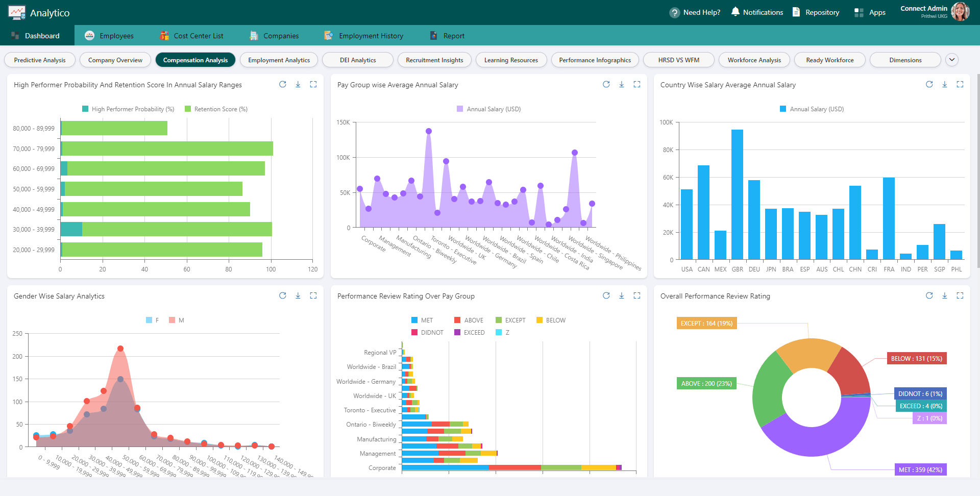Open the Apps launcher
The width and height of the screenshot is (980, 496).
tap(869, 12)
